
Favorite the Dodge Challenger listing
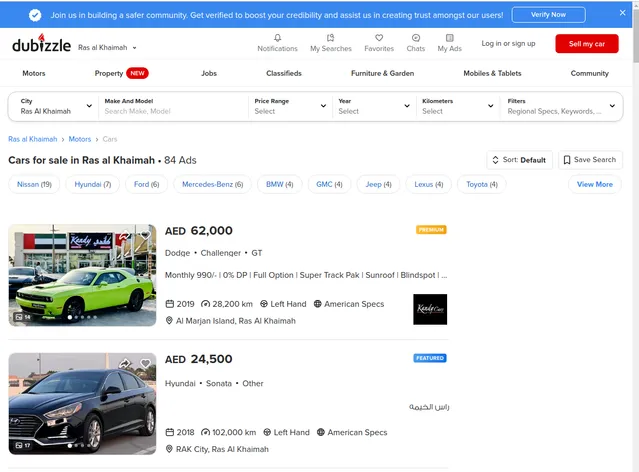[x=145, y=235]
